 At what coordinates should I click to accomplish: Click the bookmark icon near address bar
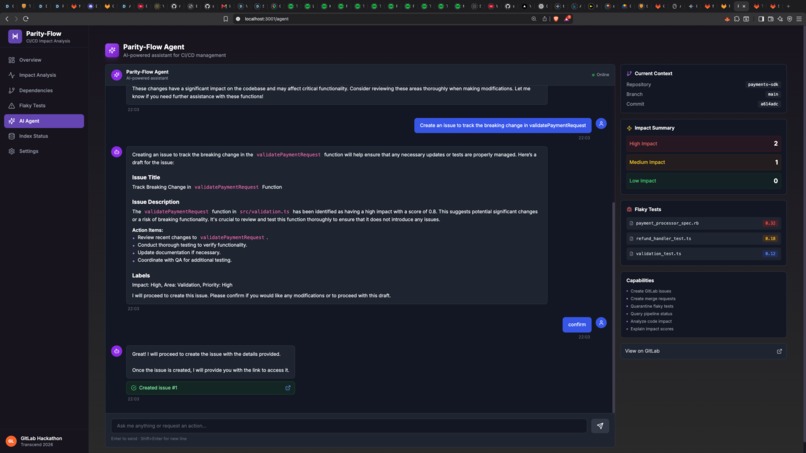click(225, 19)
